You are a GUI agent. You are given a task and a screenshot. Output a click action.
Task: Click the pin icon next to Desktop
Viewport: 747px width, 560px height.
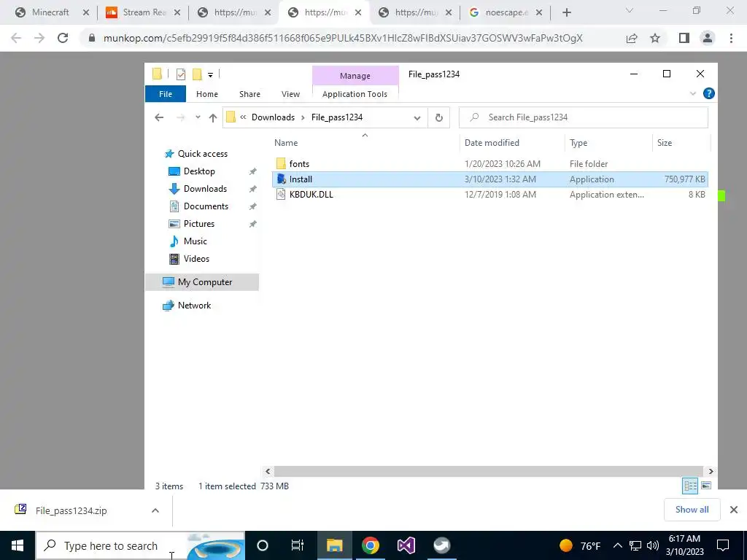click(x=252, y=171)
